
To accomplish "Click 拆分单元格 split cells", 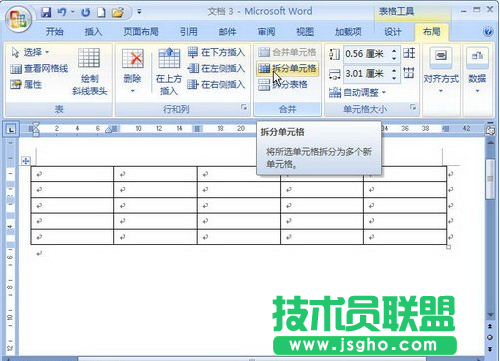I will tap(287, 69).
